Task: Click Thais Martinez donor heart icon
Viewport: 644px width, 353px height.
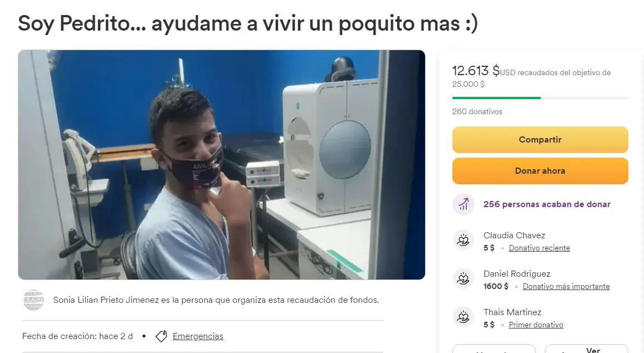Action: tap(464, 317)
